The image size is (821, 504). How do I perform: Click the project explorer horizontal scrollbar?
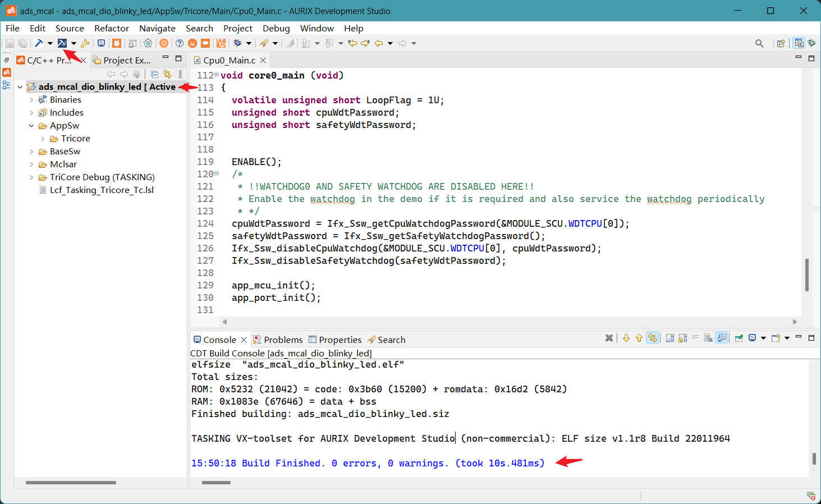pyautogui.click(x=71, y=482)
